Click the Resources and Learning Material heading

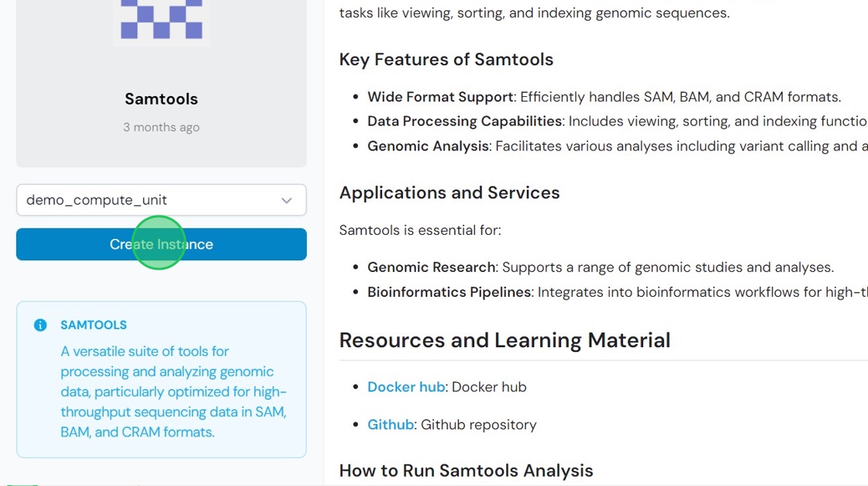pyautogui.click(x=505, y=340)
